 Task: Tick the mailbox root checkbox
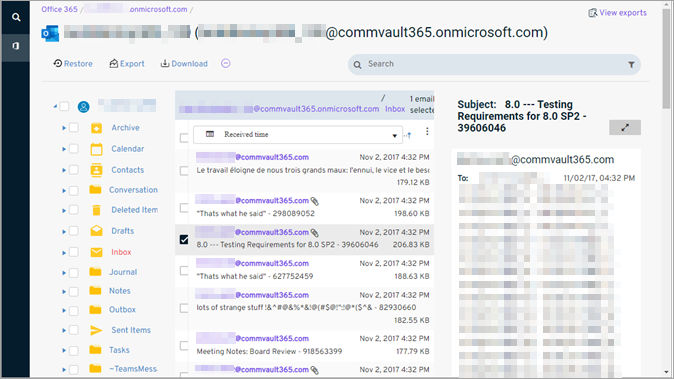pos(64,106)
